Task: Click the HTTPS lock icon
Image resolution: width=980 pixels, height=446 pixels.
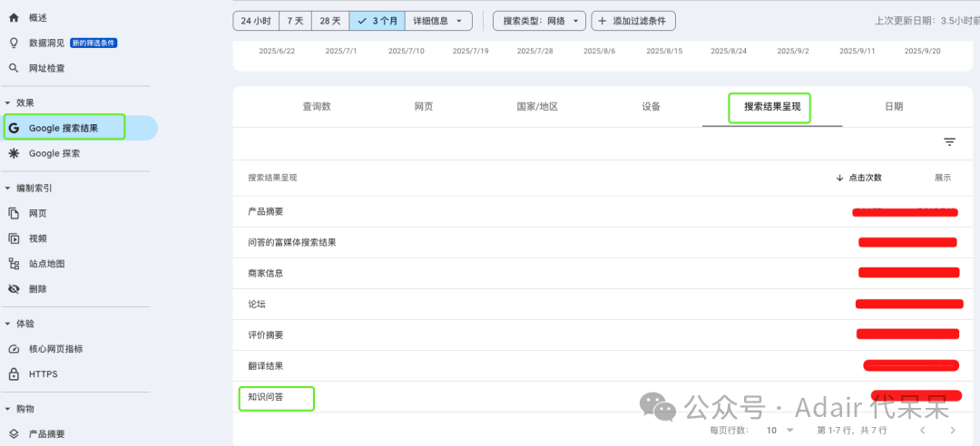Action: click(14, 374)
